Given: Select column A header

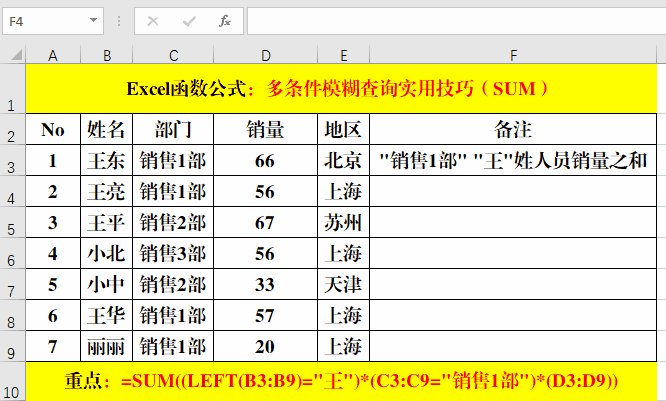Looking at the screenshot, I should pos(53,55).
